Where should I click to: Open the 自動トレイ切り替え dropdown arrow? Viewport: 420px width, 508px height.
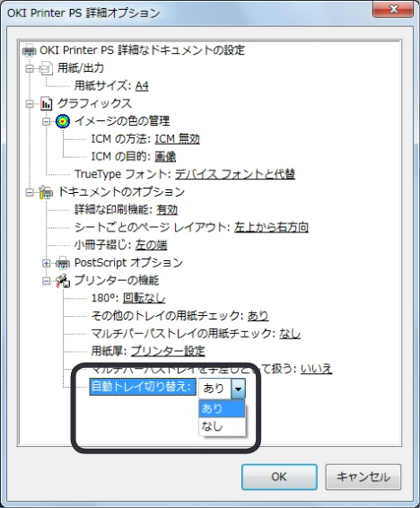point(238,388)
